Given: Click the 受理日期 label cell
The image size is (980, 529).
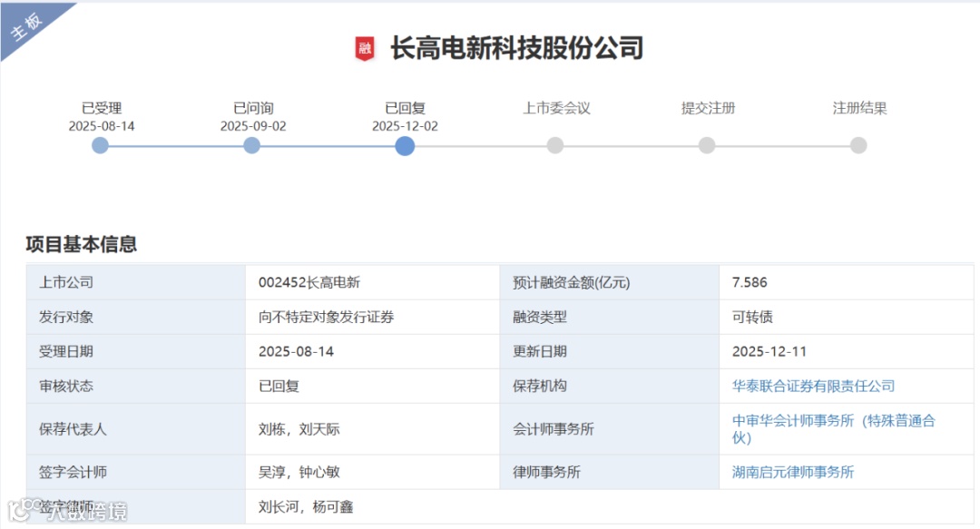Looking at the screenshot, I should coord(135,351).
